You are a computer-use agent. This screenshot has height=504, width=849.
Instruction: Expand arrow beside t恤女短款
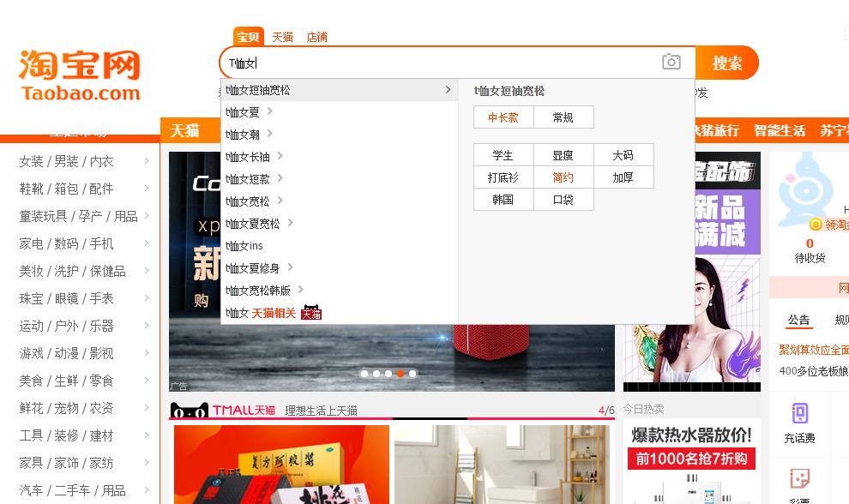[280, 178]
